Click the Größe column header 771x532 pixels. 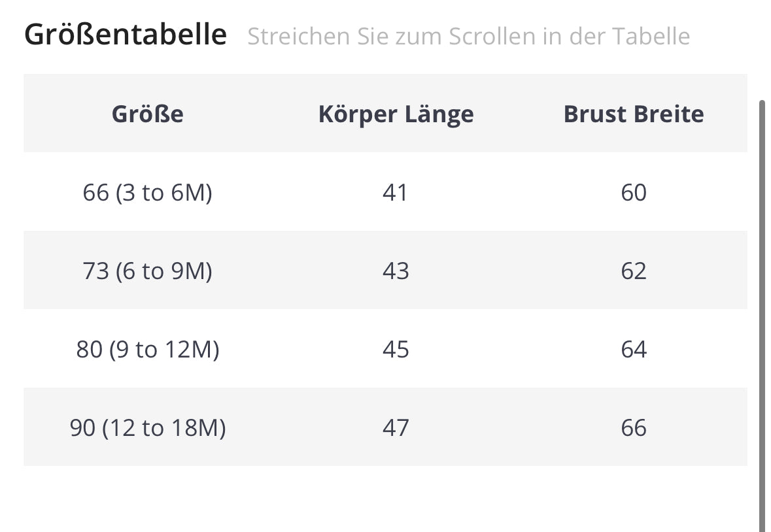(x=147, y=114)
